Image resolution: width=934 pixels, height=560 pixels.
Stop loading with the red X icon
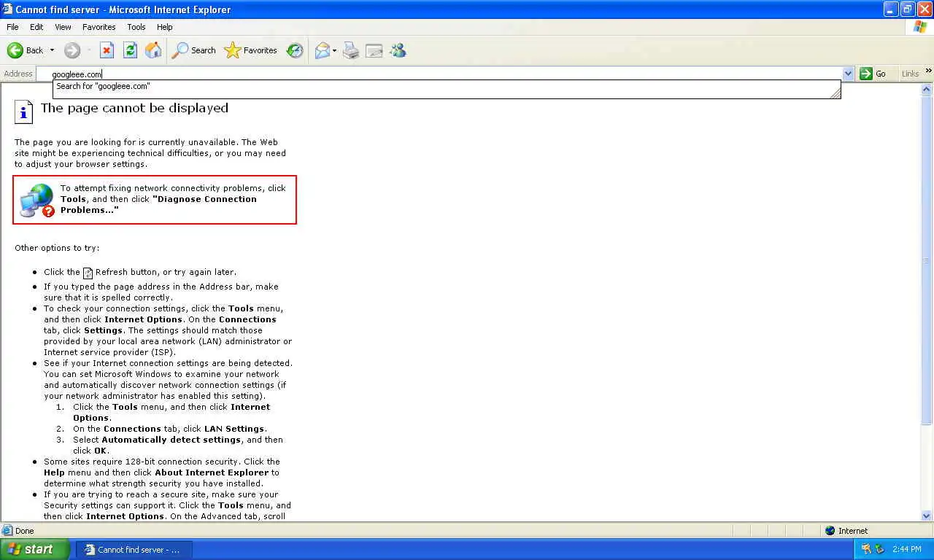point(107,50)
